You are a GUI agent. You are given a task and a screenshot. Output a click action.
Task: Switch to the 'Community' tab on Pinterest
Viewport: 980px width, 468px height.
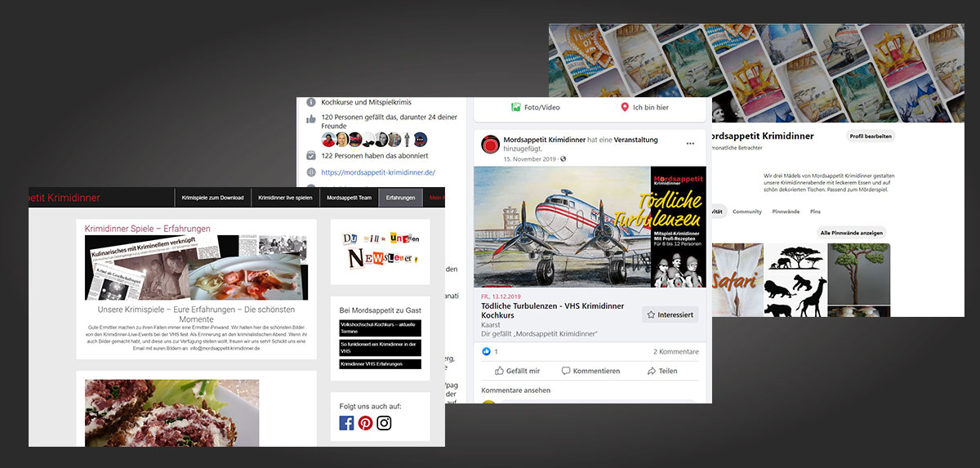747,212
